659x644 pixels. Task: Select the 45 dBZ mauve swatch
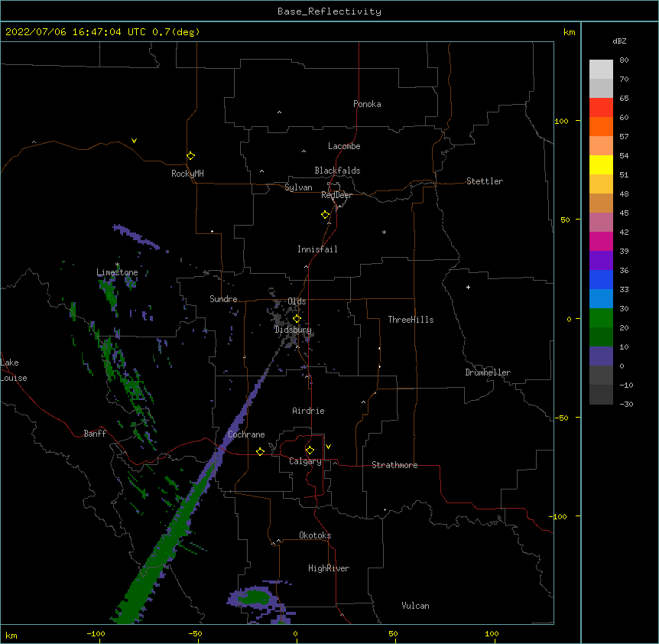(601, 222)
